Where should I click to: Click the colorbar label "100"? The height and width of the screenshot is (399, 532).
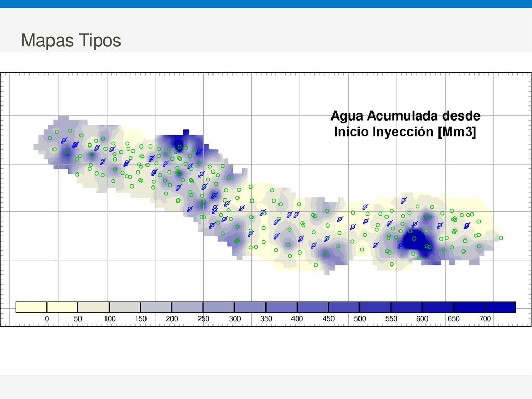tap(110, 318)
